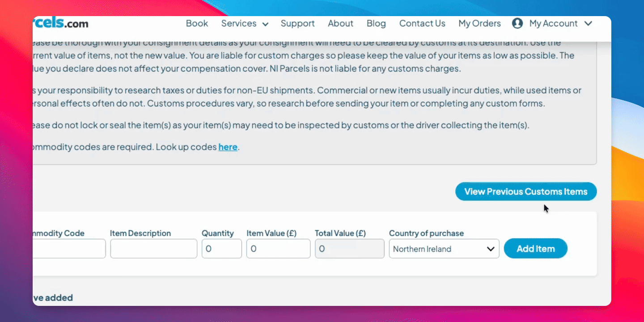Click the Total Value (£) field

[349, 249]
